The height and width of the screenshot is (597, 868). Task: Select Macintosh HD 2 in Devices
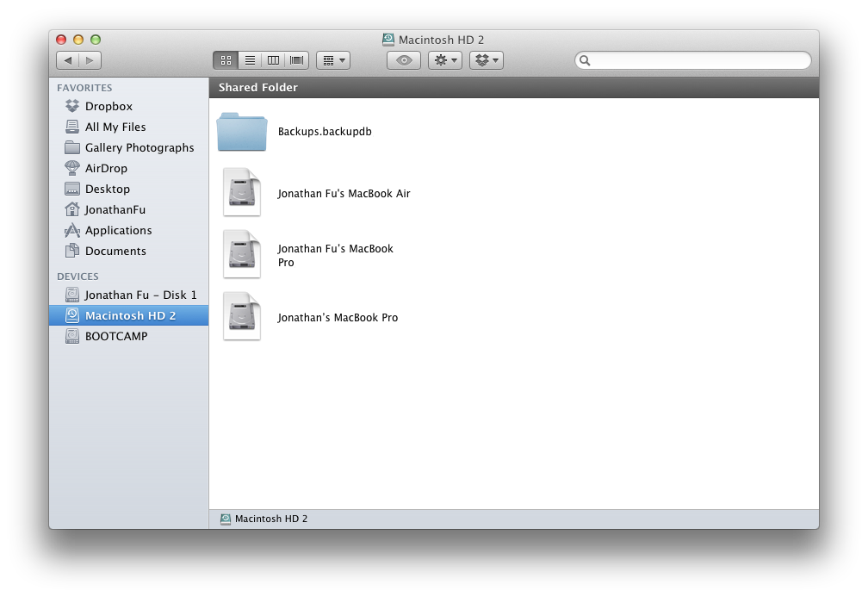click(x=128, y=315)
